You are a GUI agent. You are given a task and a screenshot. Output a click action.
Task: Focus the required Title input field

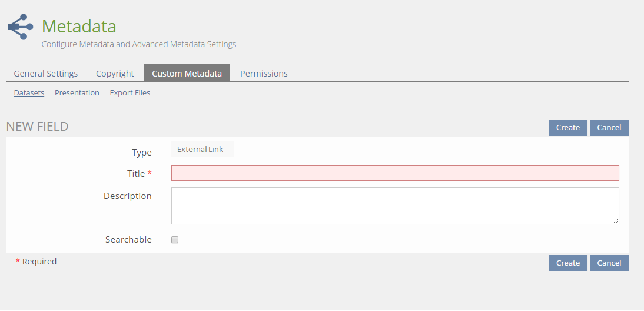[395, 173]
